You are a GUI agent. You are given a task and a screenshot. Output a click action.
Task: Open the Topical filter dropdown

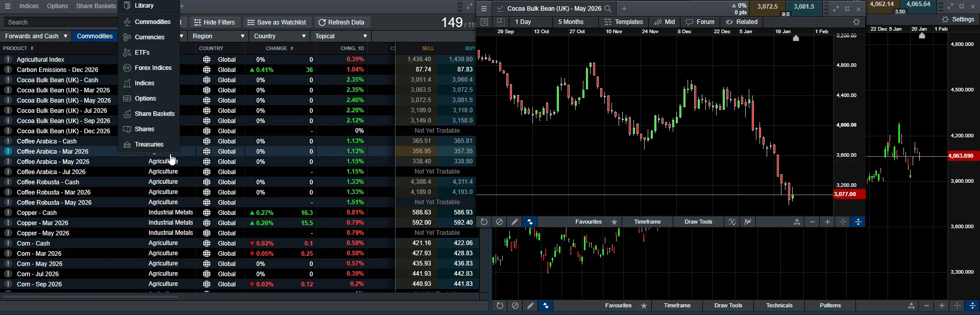(x=340, y=36)
